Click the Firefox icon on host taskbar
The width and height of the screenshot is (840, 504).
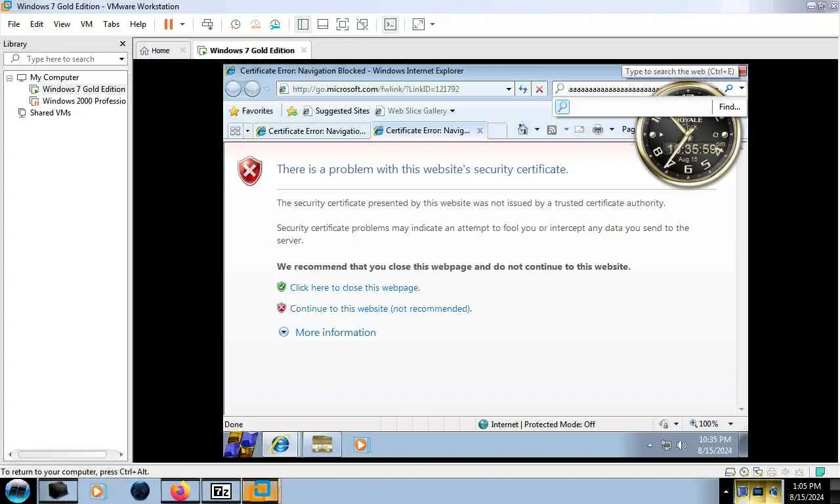(179, 491)
